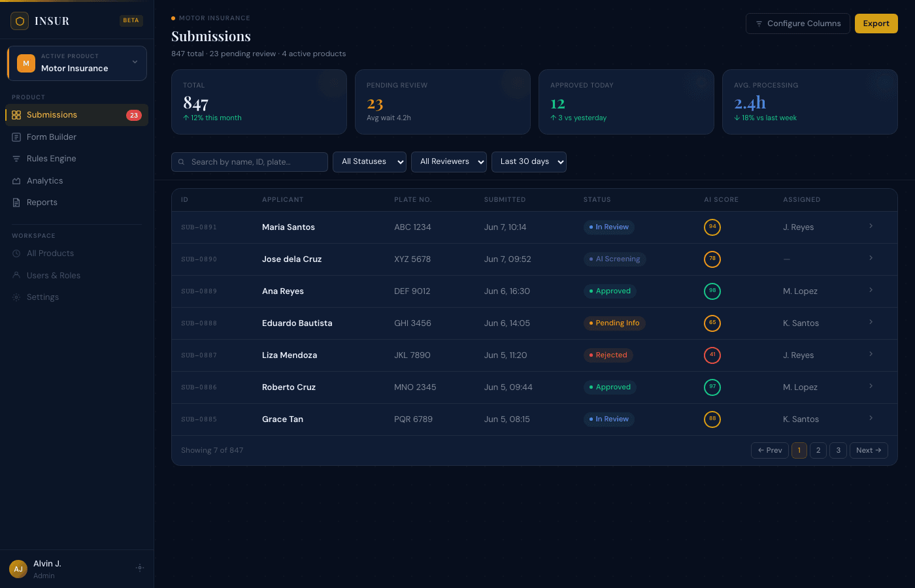
Task: Click the Approved Today stats card
Action: pyautogui.click(x=626, y=102)
